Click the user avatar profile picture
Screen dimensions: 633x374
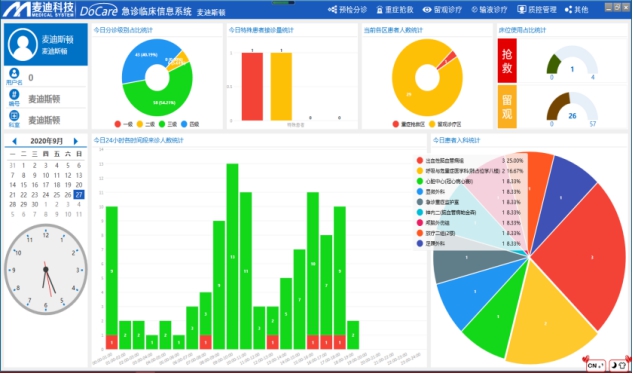point(23,44)
